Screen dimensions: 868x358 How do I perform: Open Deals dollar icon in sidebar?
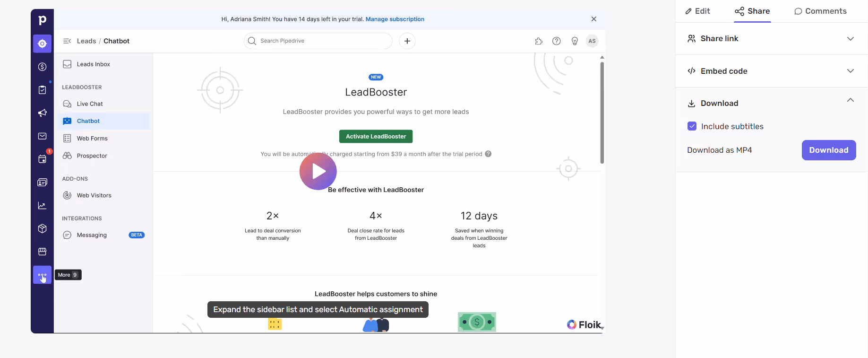coord(42,67)
